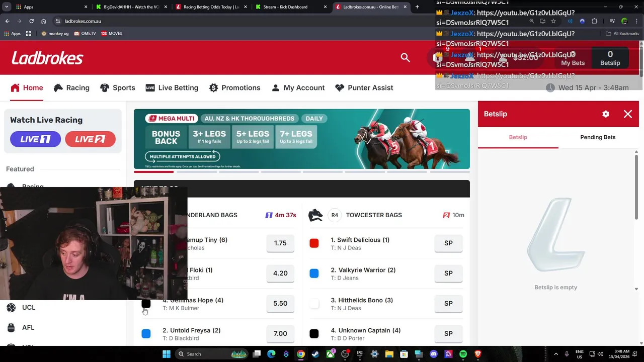Image resolution: width=644 pixels, height=362 pixels.
Task: Open Betslip settings gear
Action: [606, 114]
